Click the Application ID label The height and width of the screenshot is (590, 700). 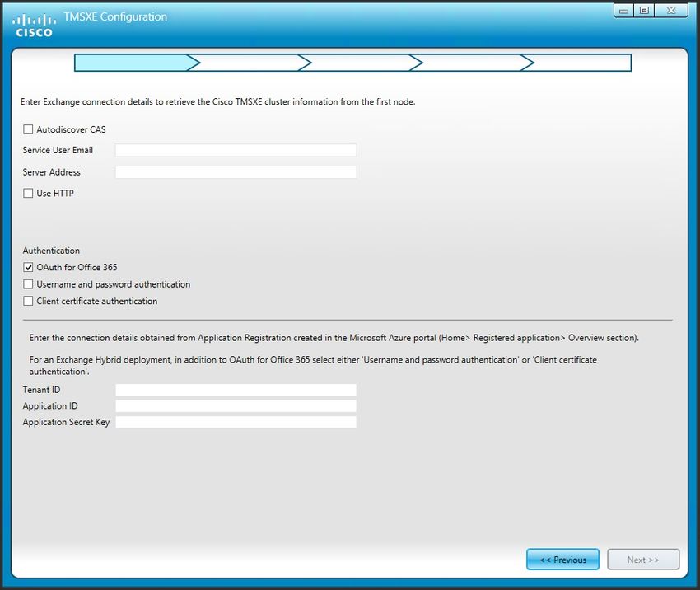click(x=50, y=406)
